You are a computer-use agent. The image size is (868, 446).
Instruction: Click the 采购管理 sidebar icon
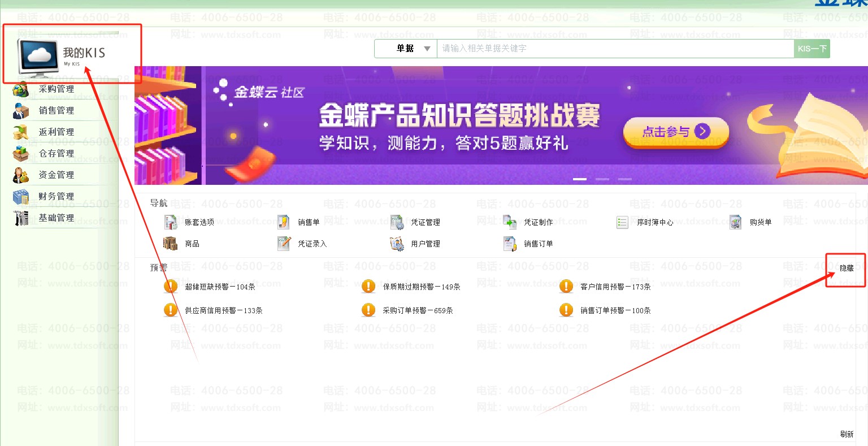(x=21, y=89)
